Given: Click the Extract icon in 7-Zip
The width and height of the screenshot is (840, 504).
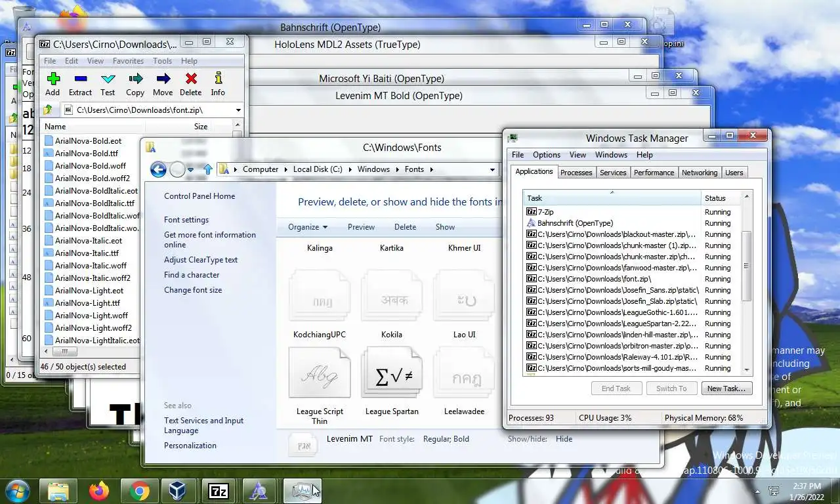Looking at the screenshot, I should tap(80, 79).
